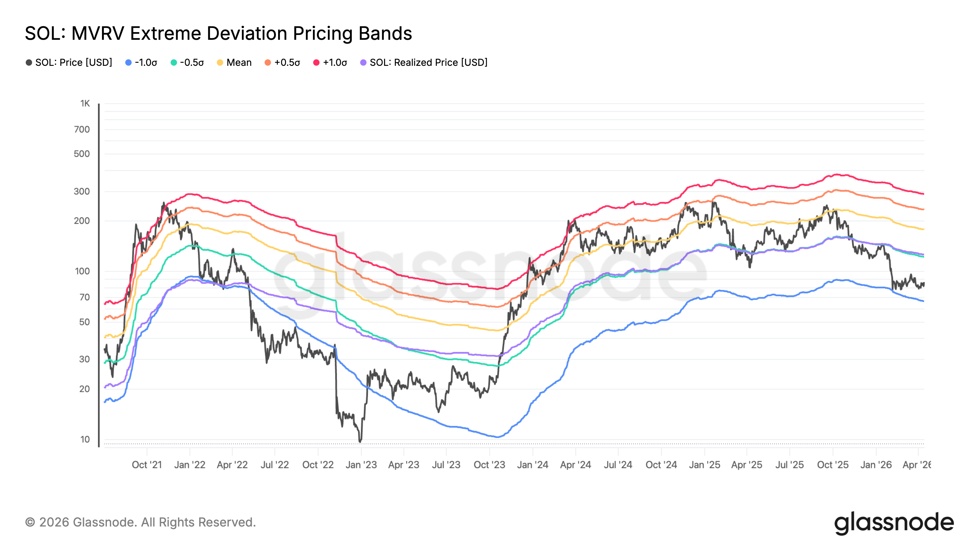This screenshot has width=980, height=551.
Task: Select the Jan '23 x-axis date label
Action: tap(361, 465)
